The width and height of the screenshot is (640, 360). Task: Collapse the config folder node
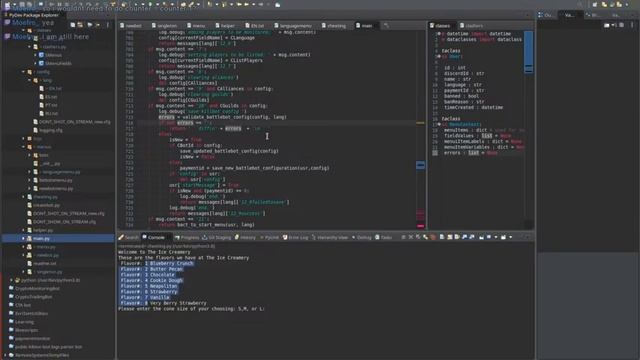pos(23,72)
